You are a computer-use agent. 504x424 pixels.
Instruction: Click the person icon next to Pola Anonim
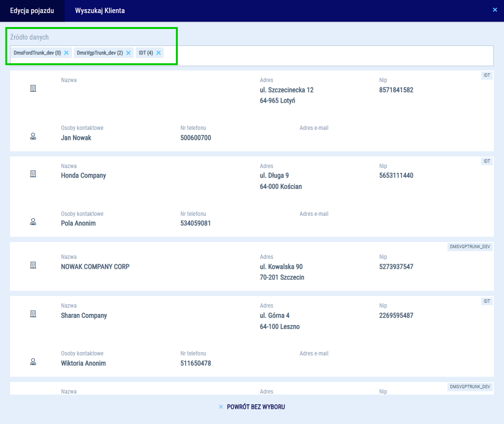33,222
